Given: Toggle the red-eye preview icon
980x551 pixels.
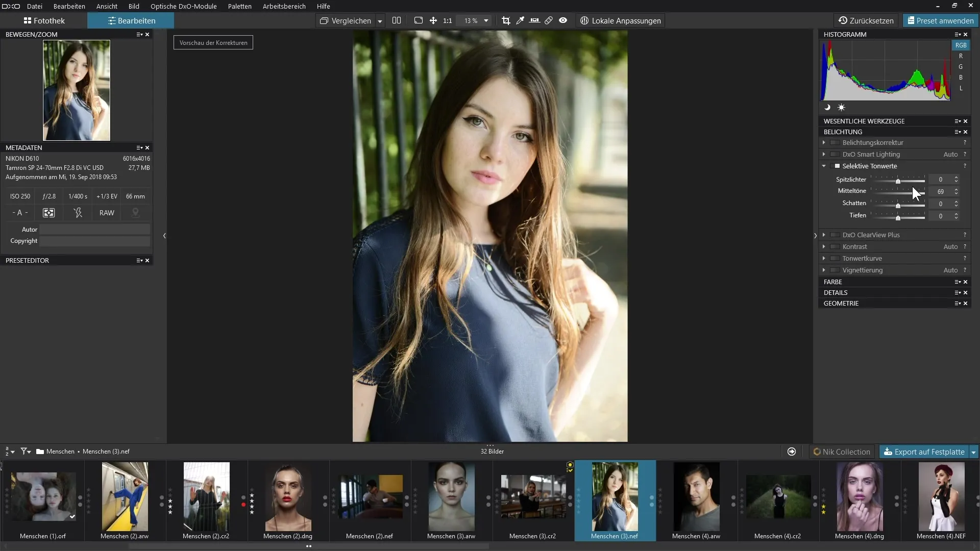Looking at the screenshot, I should (563, 20).
